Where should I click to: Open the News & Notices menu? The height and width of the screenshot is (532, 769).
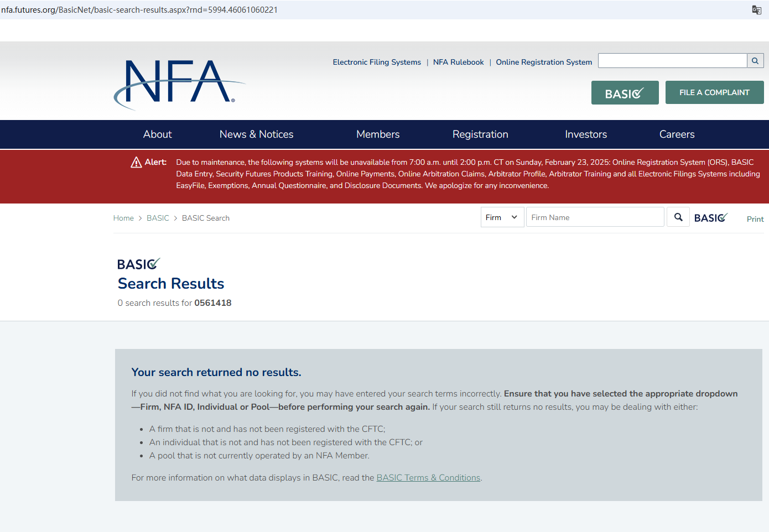click(257, 134)
